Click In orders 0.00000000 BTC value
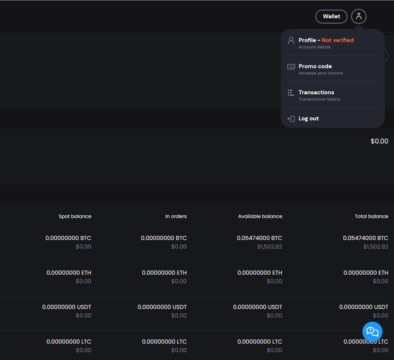 [x=164, y=238]
